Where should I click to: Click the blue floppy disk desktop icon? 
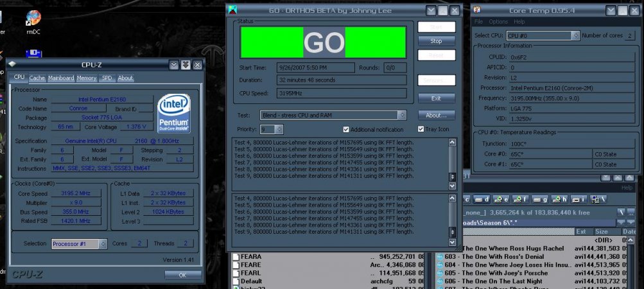[x=33, y=54]
